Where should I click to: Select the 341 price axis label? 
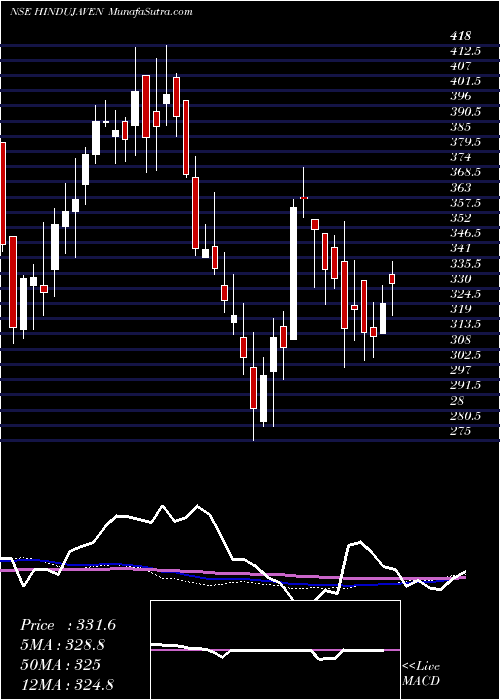461,249
